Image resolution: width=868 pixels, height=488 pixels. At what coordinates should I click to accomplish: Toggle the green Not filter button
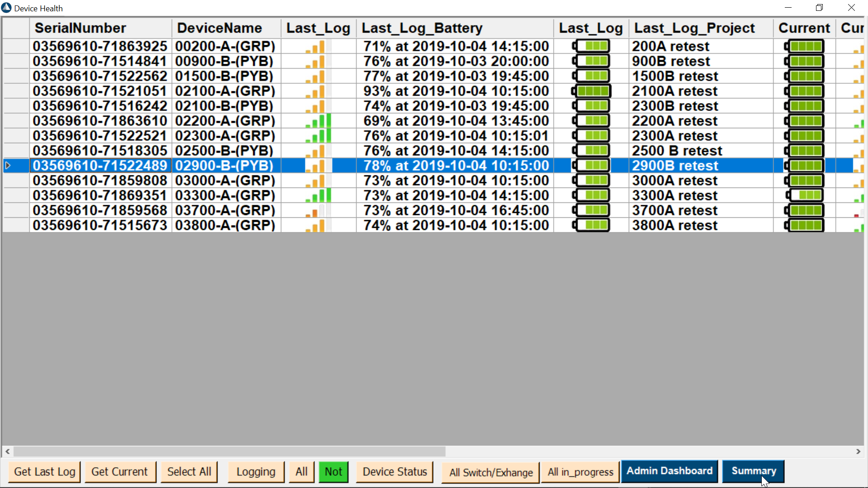(x=333, y=472)
